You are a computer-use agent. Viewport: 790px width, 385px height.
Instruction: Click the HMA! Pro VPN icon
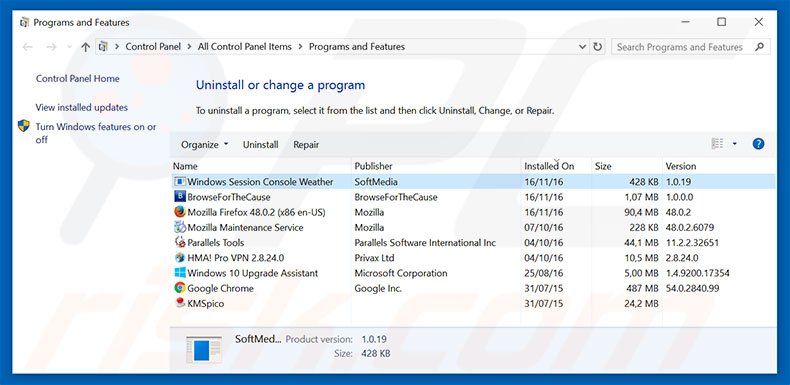(x=180, y=258)
